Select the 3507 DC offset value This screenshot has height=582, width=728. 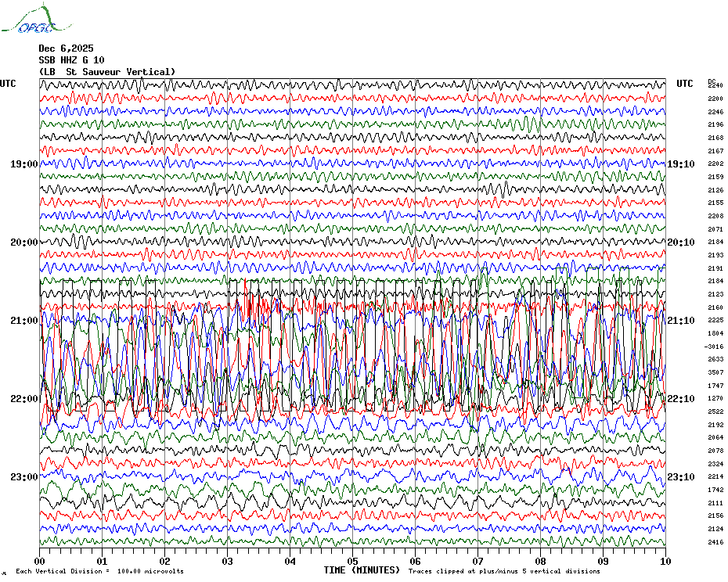[x=715, y=373]
